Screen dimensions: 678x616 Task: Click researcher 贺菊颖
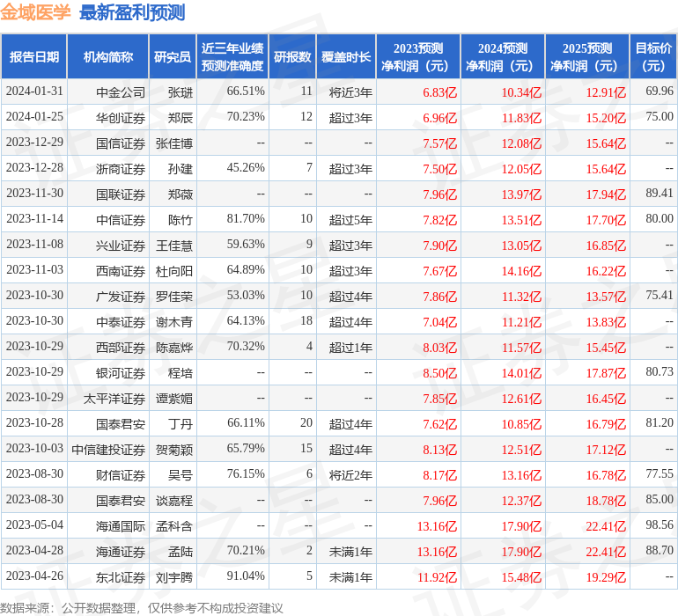tap(174, 449)
